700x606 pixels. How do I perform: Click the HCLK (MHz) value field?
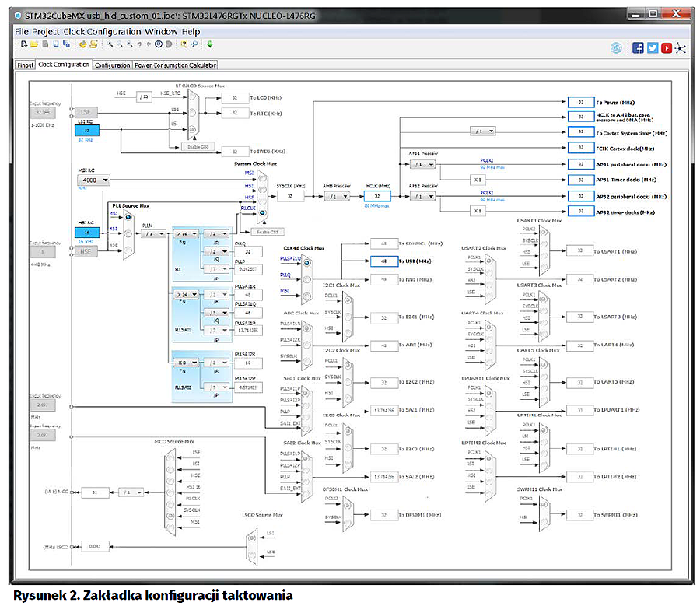(376, 197)
